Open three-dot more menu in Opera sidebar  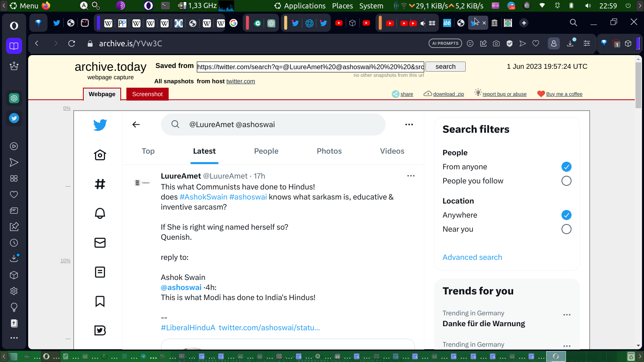coord(14,338)
